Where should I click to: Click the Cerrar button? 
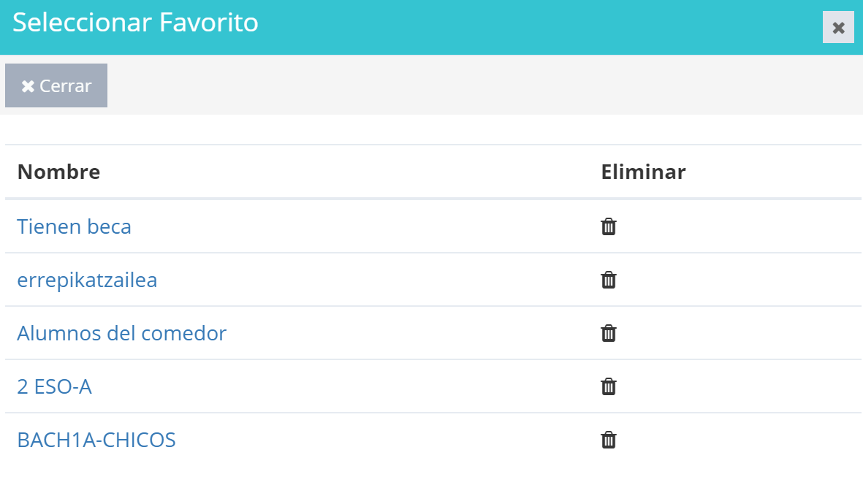click(x=56, y=85)
